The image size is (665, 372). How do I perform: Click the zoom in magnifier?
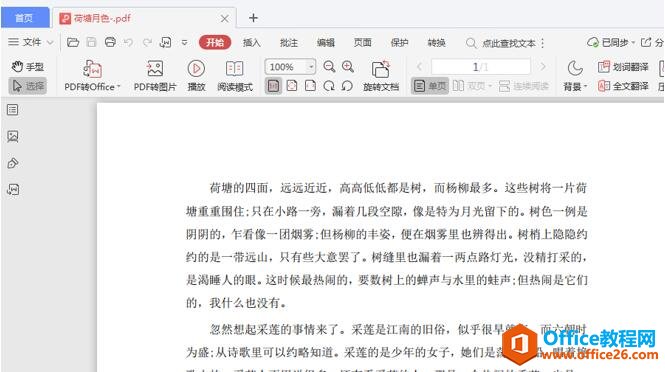click(348, 67)
